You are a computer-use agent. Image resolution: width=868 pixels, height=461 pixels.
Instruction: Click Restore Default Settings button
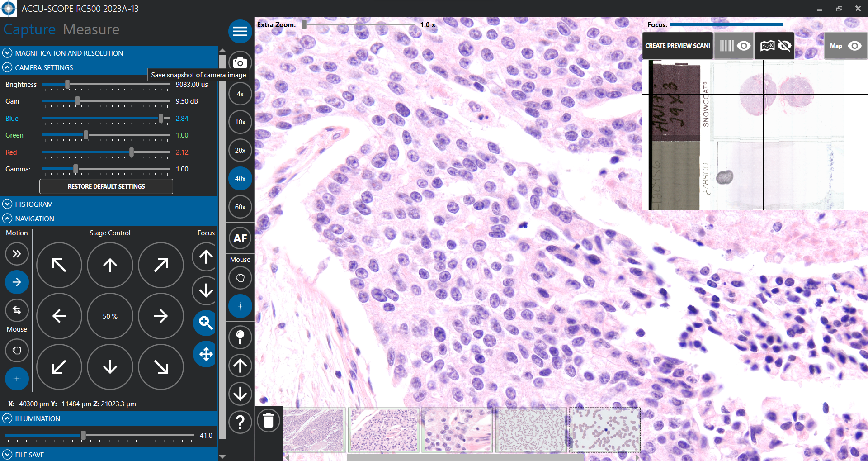(x=106, y=186)
